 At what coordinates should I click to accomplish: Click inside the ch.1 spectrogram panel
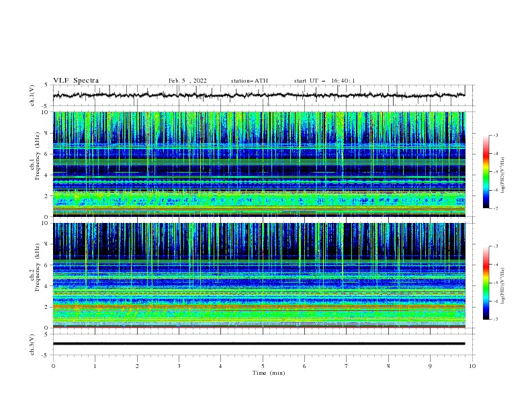(259, 164)
